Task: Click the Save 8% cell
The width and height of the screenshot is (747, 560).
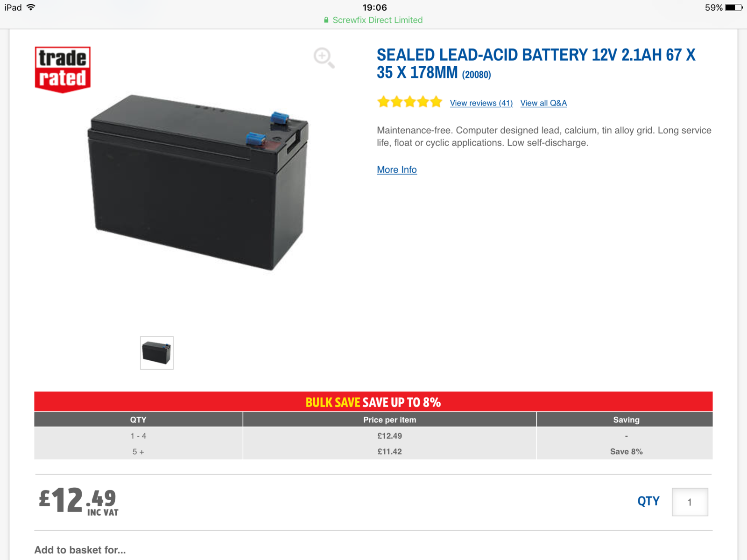Action: coord(626,452)
